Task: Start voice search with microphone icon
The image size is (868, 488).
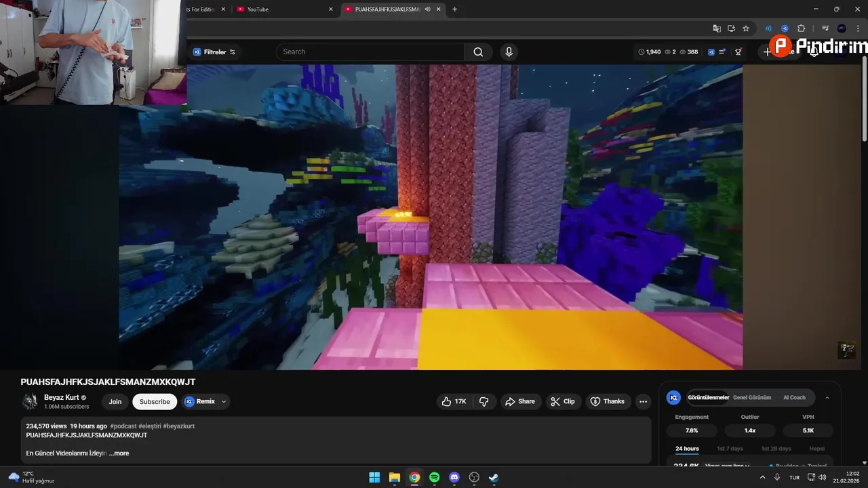Action: (509, 52)
